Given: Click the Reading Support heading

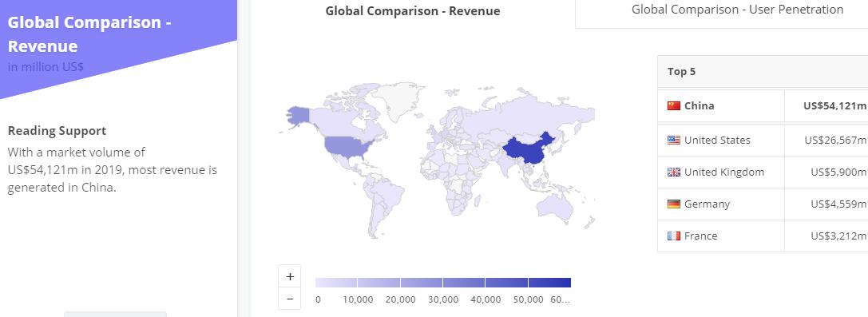Looking at the screenshot, I should [57, 131].
